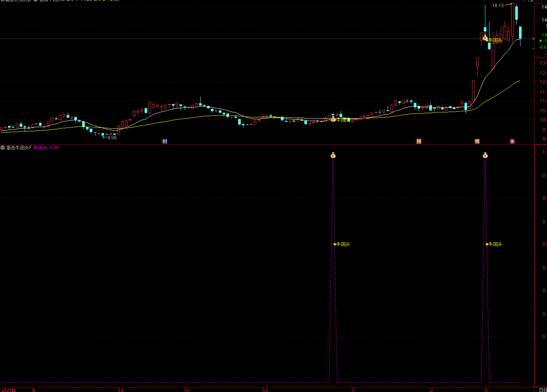Screen dimensions: 547x392
Task: Click money bag atop March indicator spike
Action: 485,155
